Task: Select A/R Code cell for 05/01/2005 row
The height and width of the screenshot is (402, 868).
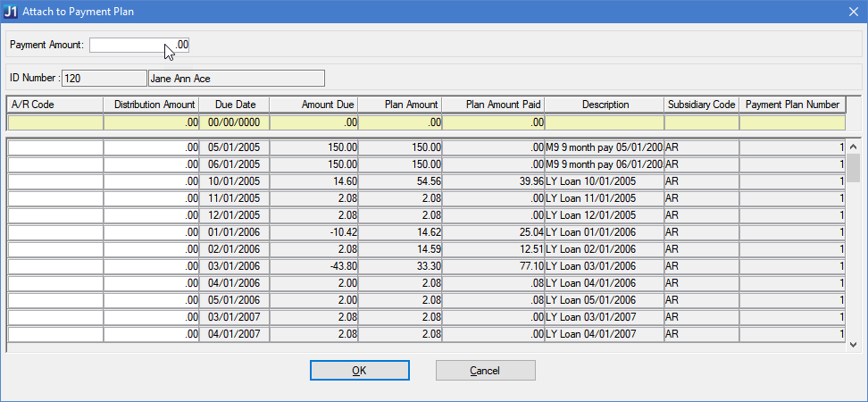Action: [x=55, y=147]
